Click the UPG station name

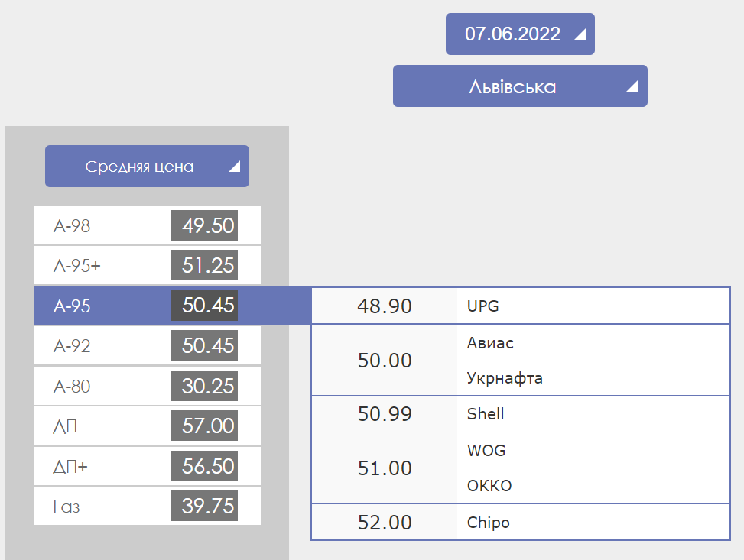tap(483, 306)
